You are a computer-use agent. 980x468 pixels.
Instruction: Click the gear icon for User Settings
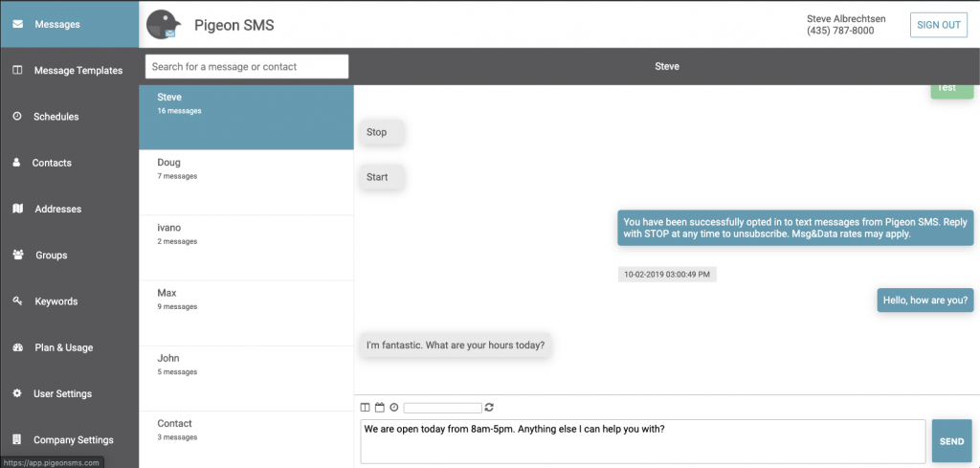pos(17,393)
